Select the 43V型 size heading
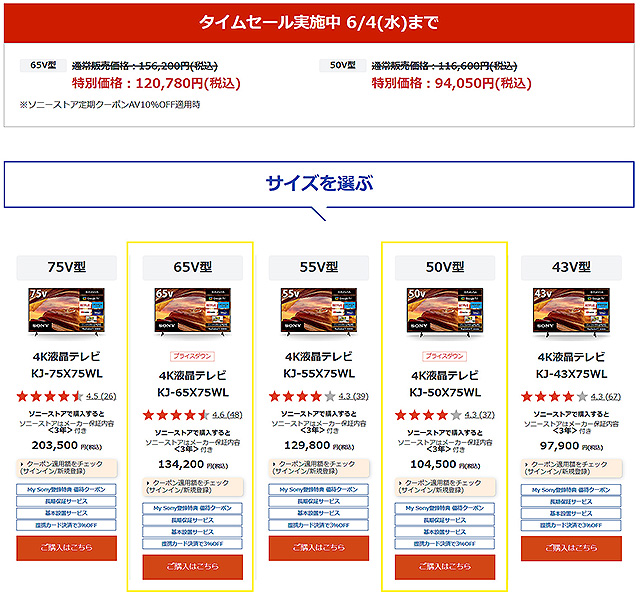The height and width of the screenshot is (592, 640). (x=571, y=267)
